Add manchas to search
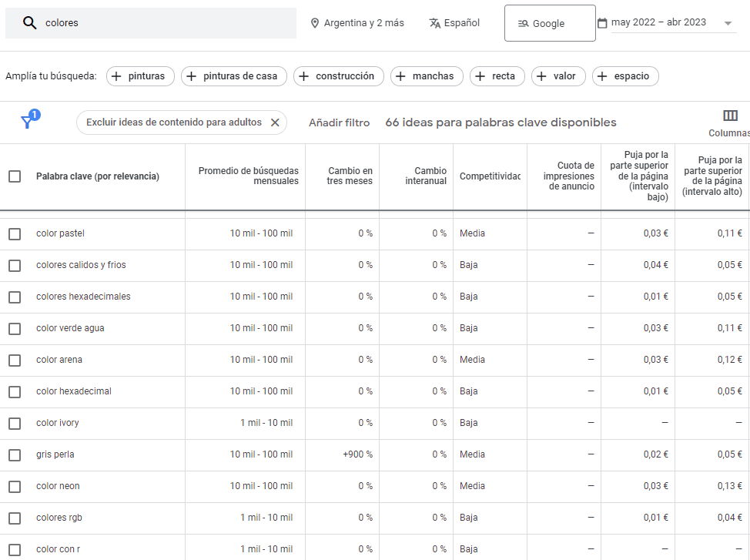This screenshot has height=560, width=750. tap(427, 76)
